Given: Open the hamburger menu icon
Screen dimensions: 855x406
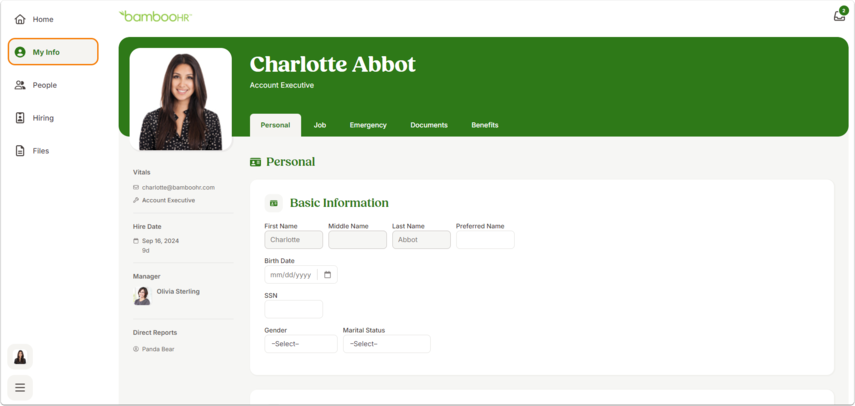Looking at the screenshot, I should point(20,387).
